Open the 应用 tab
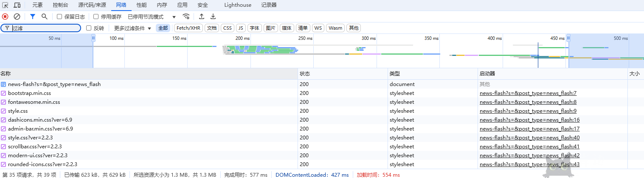The height and width of the screenshot is (178, 644). click(182, 5)
